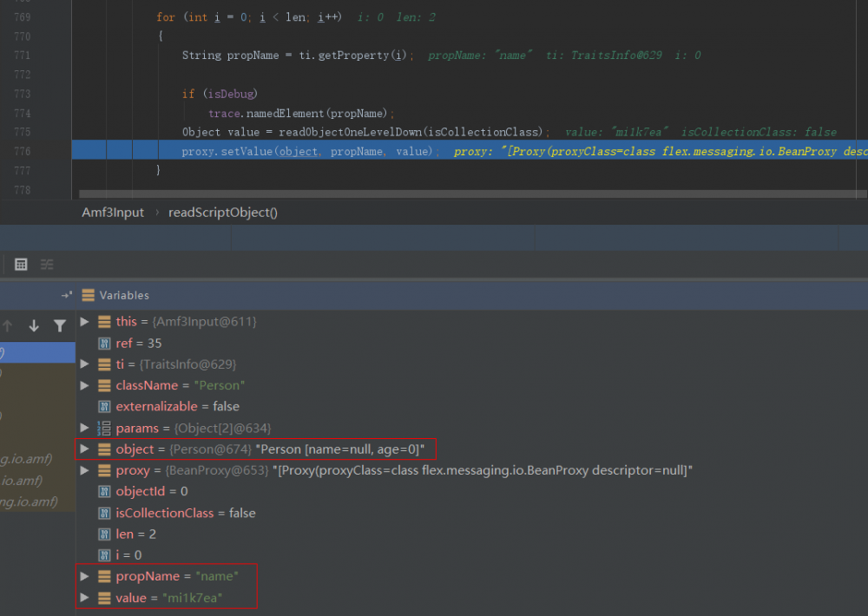The width and height of the screenshot is (868, 616).
Task: Click the {Object[2]@634} value text
Action: coord(222,429)
